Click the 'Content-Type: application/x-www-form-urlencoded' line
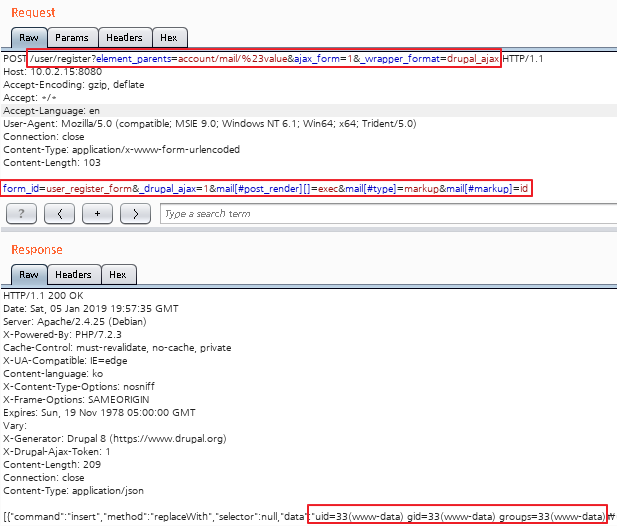This screenshot has width=617, height=526. click(x=122, y=149)
